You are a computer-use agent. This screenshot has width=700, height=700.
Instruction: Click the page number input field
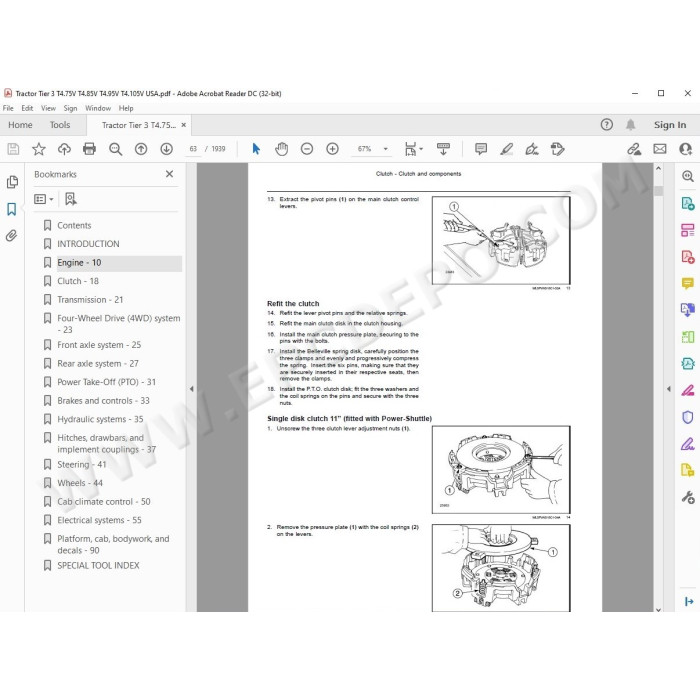pyautogui.click(x=193, y=149)
